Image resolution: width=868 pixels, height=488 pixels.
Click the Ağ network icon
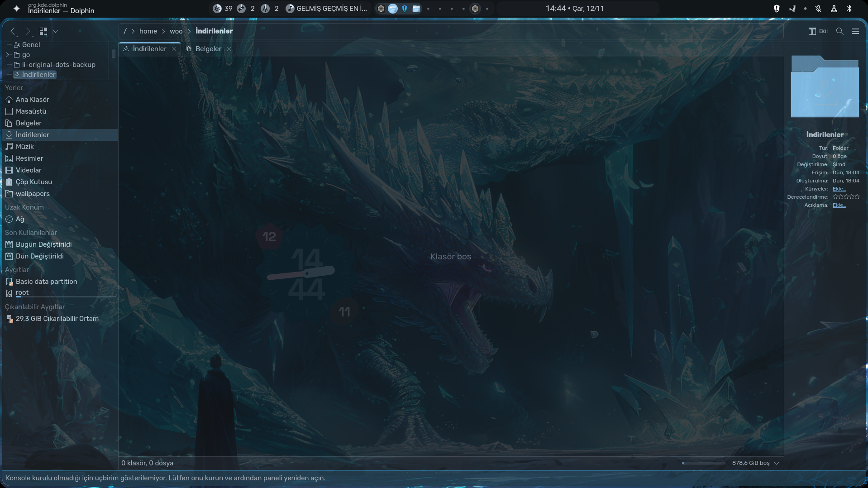click(9, 219)
